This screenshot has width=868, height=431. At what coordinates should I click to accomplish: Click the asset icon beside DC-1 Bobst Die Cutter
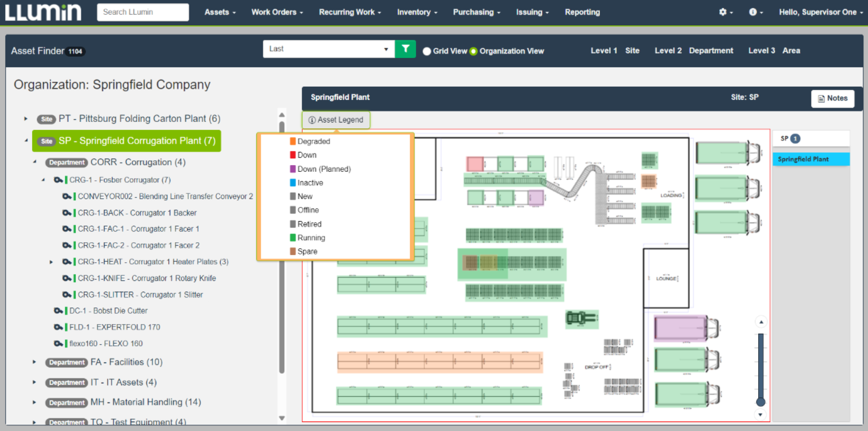pyautogui.click(x=58, y=311)
